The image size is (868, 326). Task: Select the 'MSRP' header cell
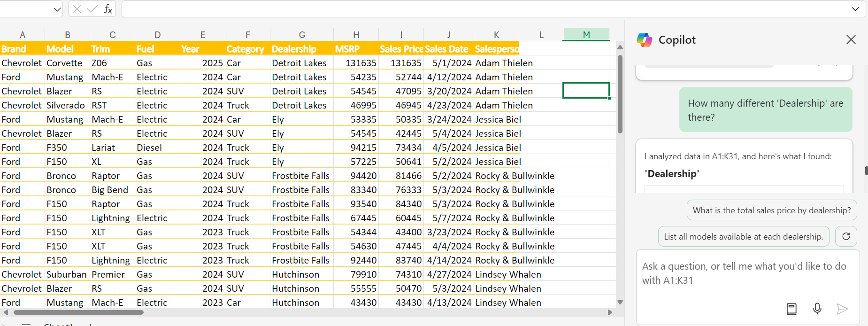[x=356, y=49]
